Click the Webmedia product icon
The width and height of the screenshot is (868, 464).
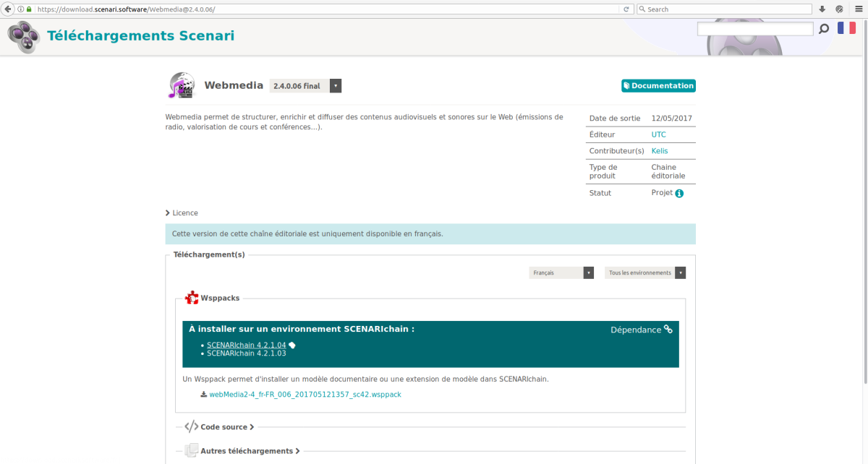(182, 85)
